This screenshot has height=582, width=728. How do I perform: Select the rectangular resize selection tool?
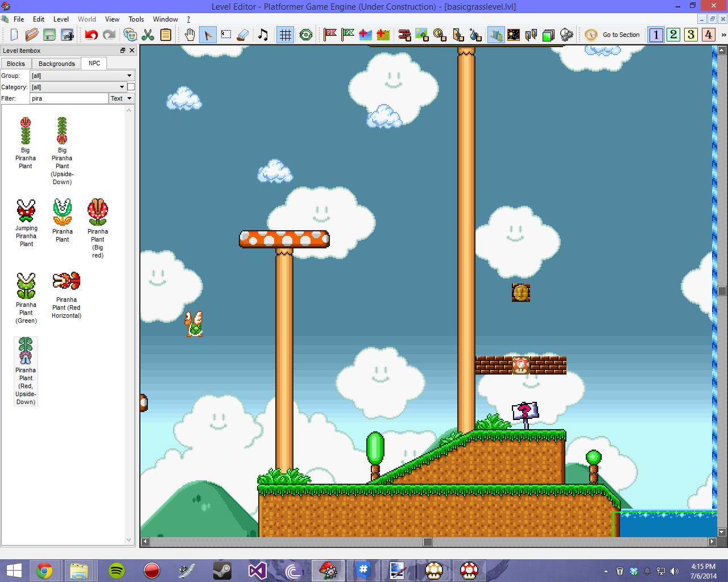pos(226,35)
